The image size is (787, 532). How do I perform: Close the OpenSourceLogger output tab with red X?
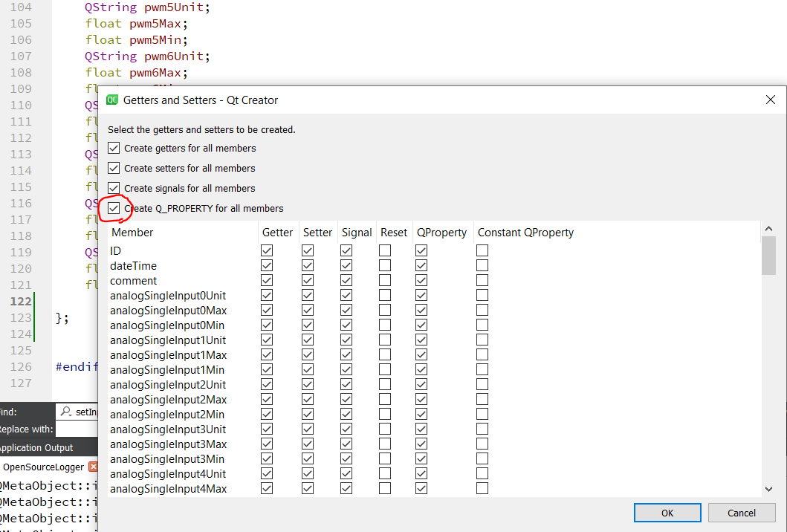tap(93, 467)
